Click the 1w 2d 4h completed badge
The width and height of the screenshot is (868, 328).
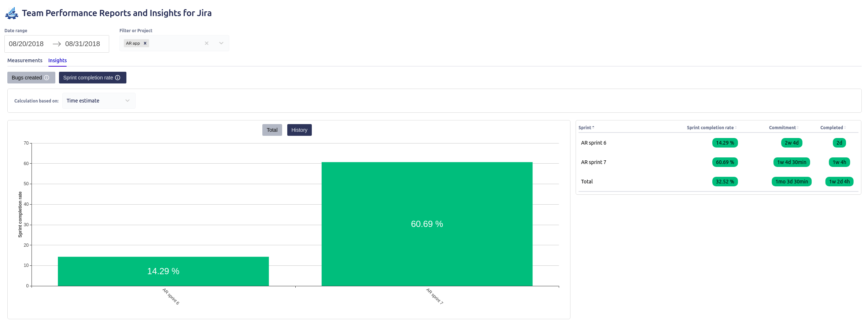pos(839,182)
